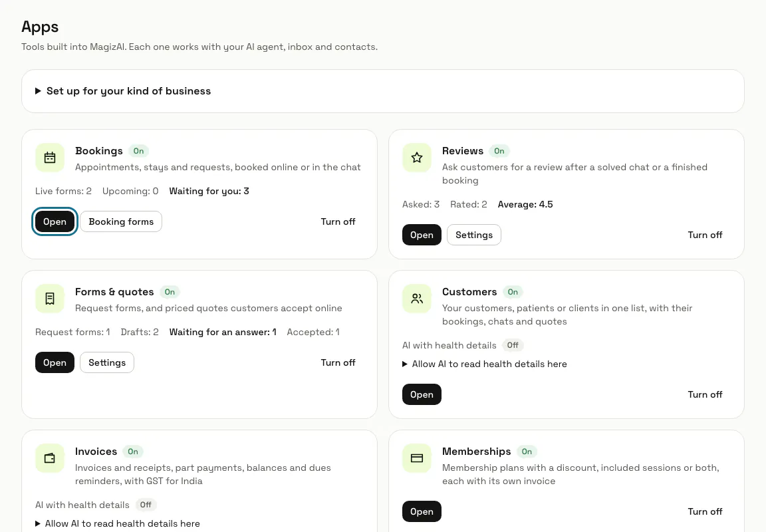The image size is (766, 532).
Task: Open Reviews Settings
Action: (x=474, y=235)
